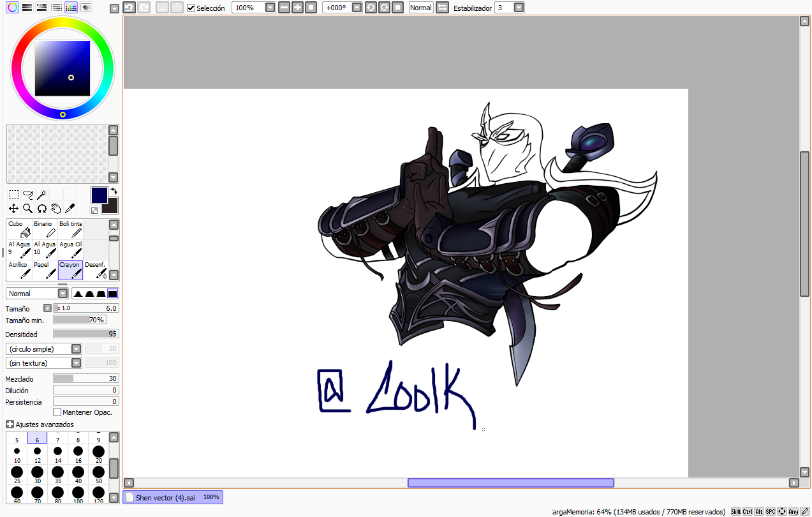Click the dark blue foreground color swatch
812x517 pixels.
[99, 195]
